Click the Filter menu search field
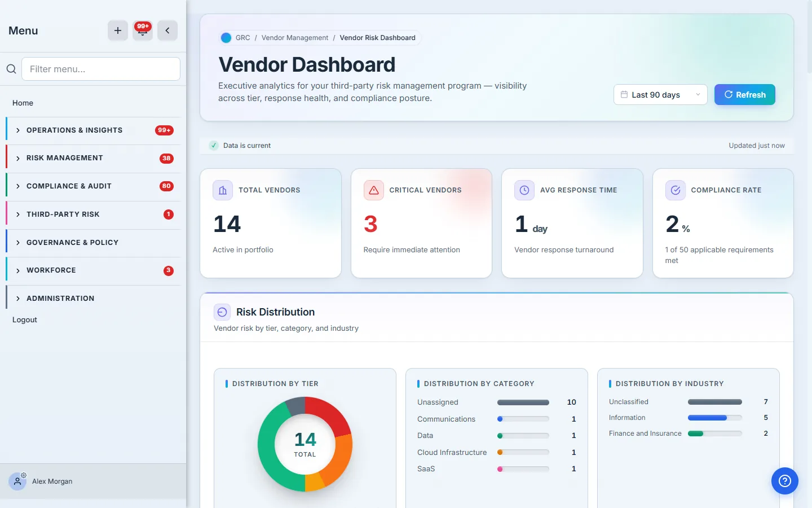This screenshot has height=508, width=812. tap(101, 69)
